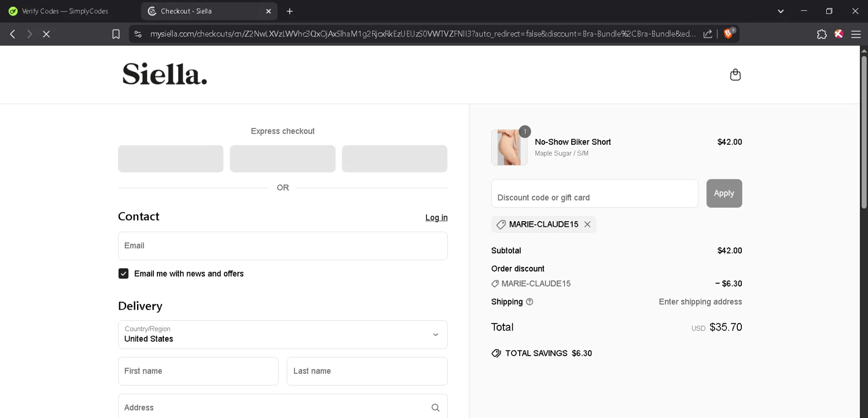Go back to previous page
The width and height of the screenshot is (868, 418).
pyautogui.click(x=12, y=34)
